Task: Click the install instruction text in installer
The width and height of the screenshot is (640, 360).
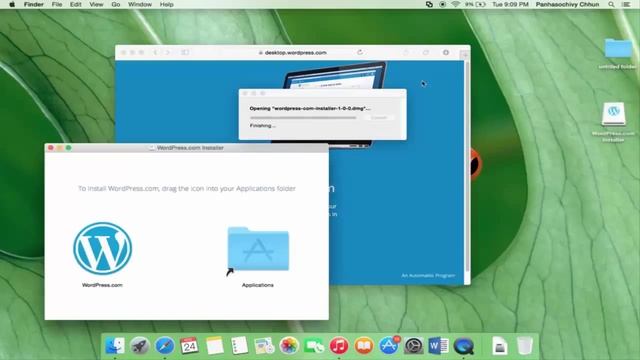Action: click(187, 189)
